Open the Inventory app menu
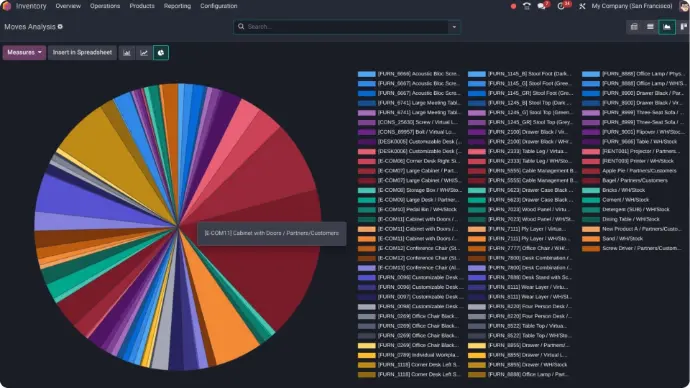Screen dimensions: 690x388 click(x=31, y=6)
